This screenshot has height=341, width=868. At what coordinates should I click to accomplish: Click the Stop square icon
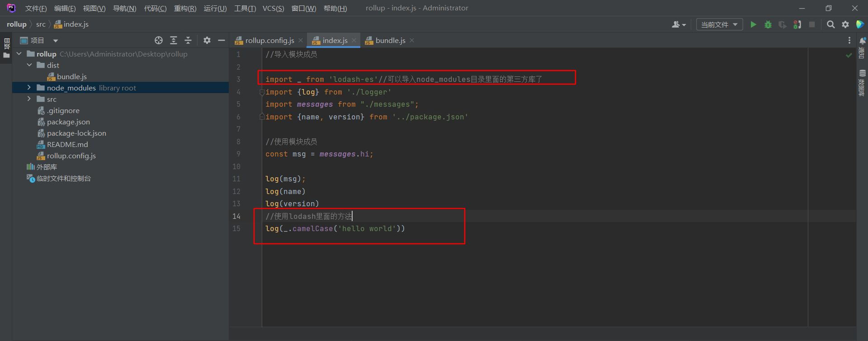click(x=812, y=24)
